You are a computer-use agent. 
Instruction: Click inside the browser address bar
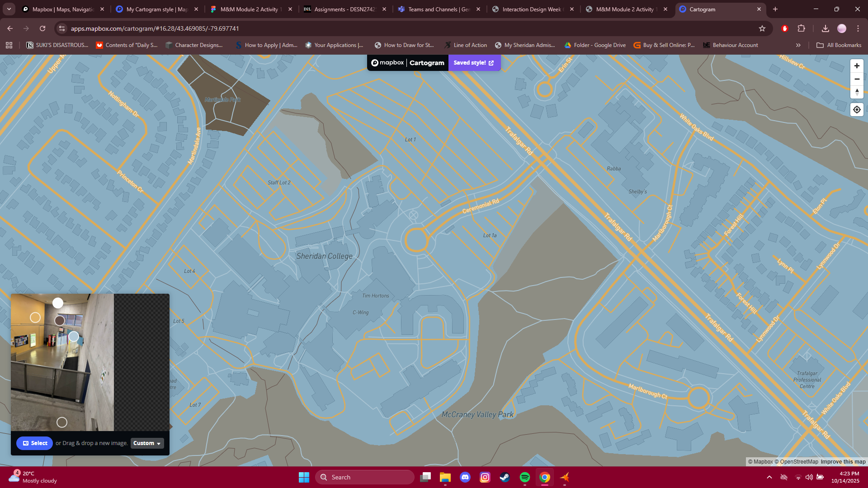[181, 28]
